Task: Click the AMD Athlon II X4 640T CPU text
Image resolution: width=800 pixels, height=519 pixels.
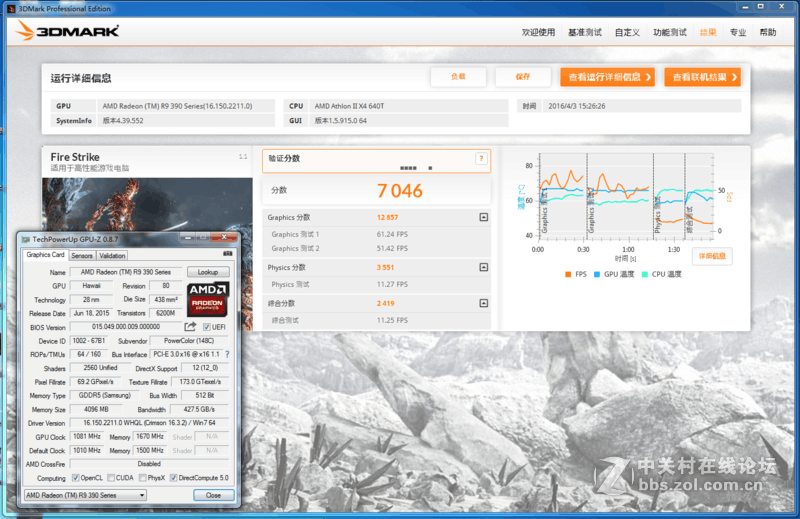Action: pyautogui.click(x=349, y=106)
